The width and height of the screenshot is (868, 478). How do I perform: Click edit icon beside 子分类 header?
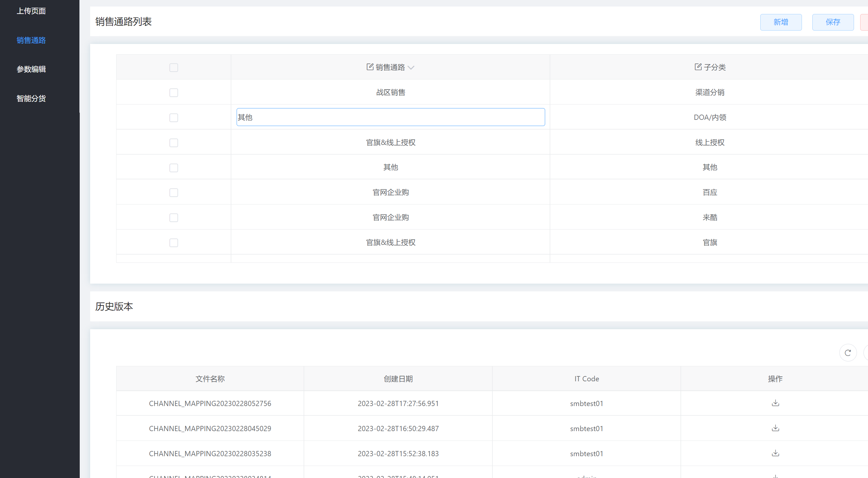click(x=698, y=67)
